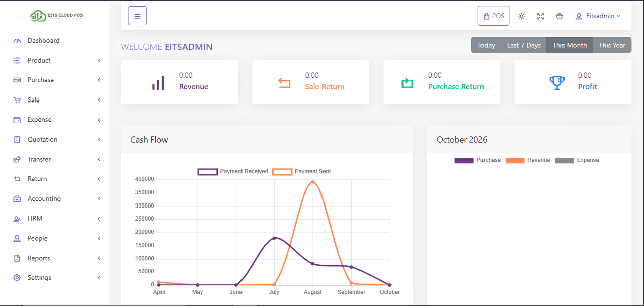Viewport: 644px width, 306px height.
Task: Click the HRM people icon in sidebar
Action: coord(17,219)
